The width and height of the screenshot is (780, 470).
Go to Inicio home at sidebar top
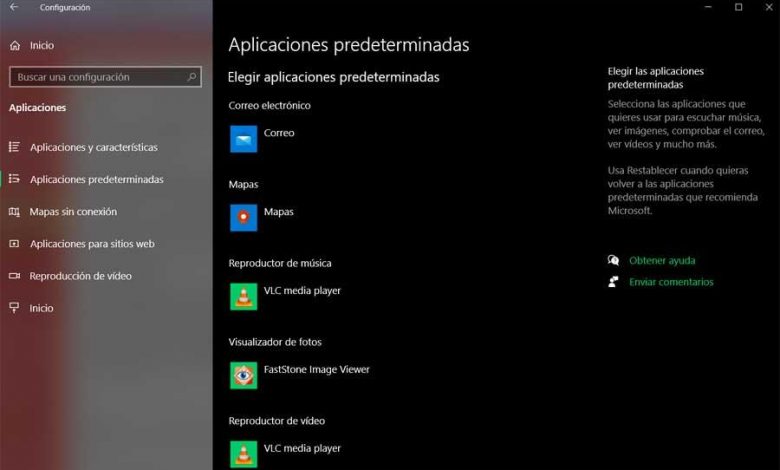click(42, 45)
